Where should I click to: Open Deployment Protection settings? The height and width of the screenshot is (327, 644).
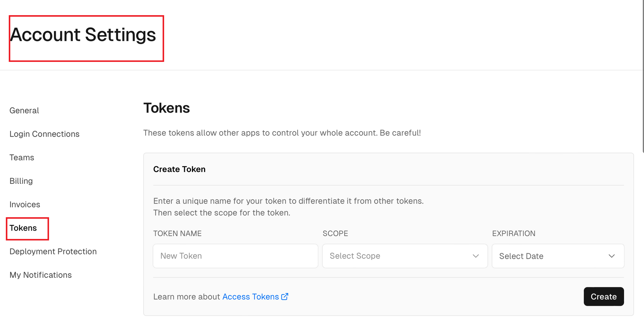53,251
